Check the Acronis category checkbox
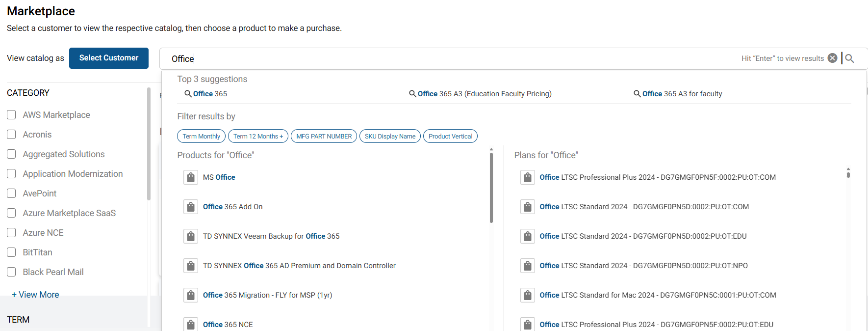The width and height of the screenshot is (868, 331). coord(11,135)
